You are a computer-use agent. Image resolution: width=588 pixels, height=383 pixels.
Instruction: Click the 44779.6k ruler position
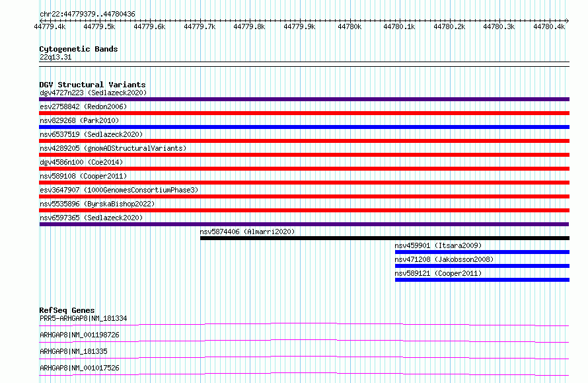[149, 26]
